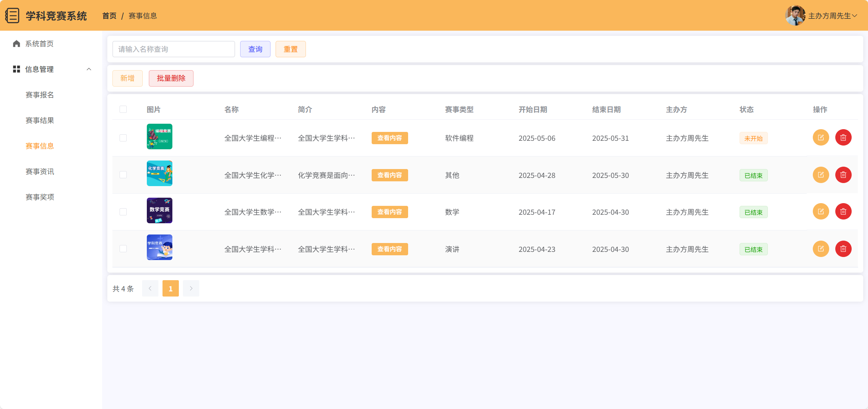Viewport: 868px width, 409px height.
Task: Click trash icon for the 演讲 competition
Action: 843,249
